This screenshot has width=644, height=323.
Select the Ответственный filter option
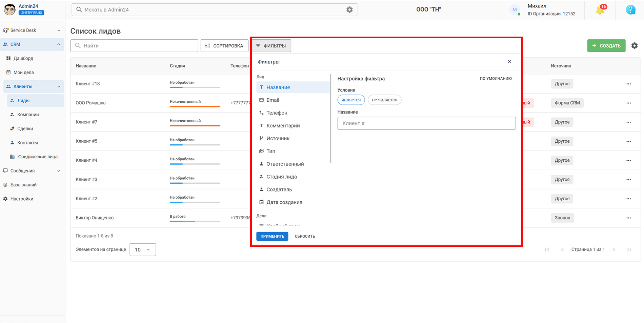coord(293,164)
